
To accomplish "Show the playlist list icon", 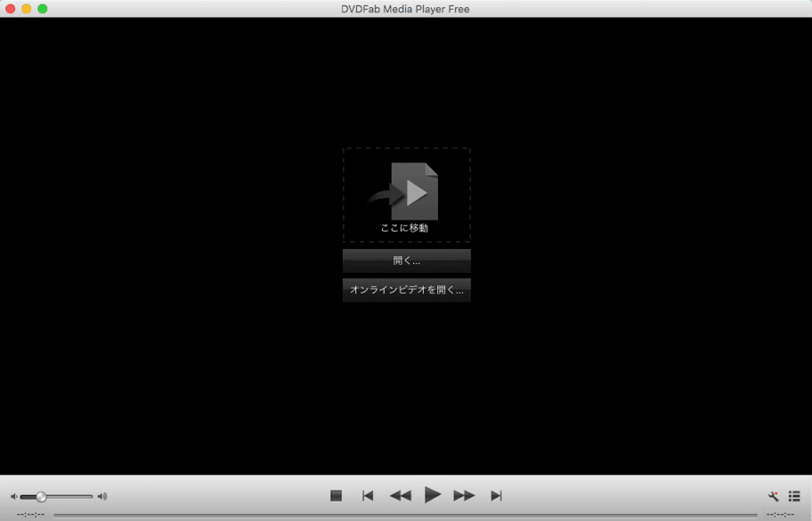I will [x=794, y=496].
